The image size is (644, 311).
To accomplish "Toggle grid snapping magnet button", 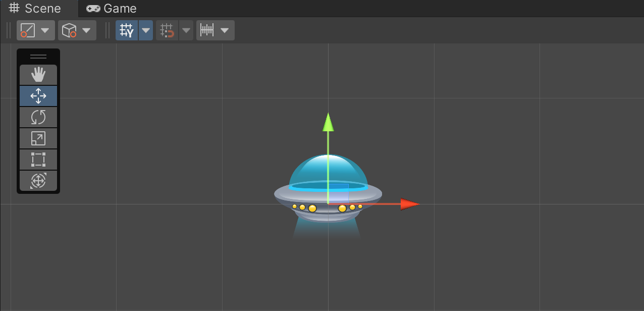I will point(167,30).
